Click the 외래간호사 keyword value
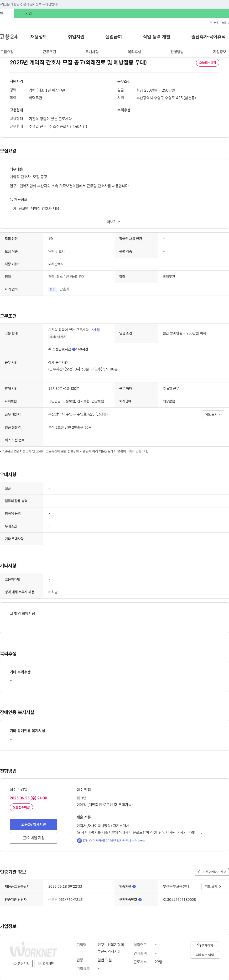229x980 pixels. (56, 264)
